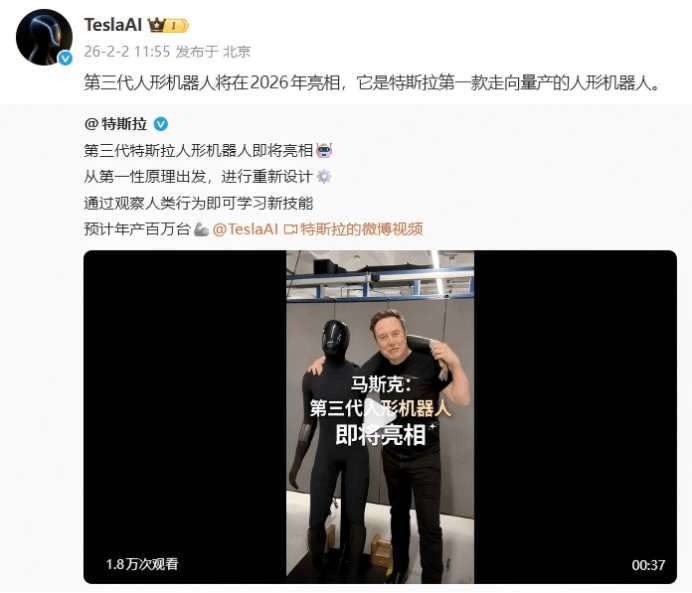Click the verified badge next to @特斯拉
Image resolution: width=692 pixels, height=593 pixels.
coord(161,124)
